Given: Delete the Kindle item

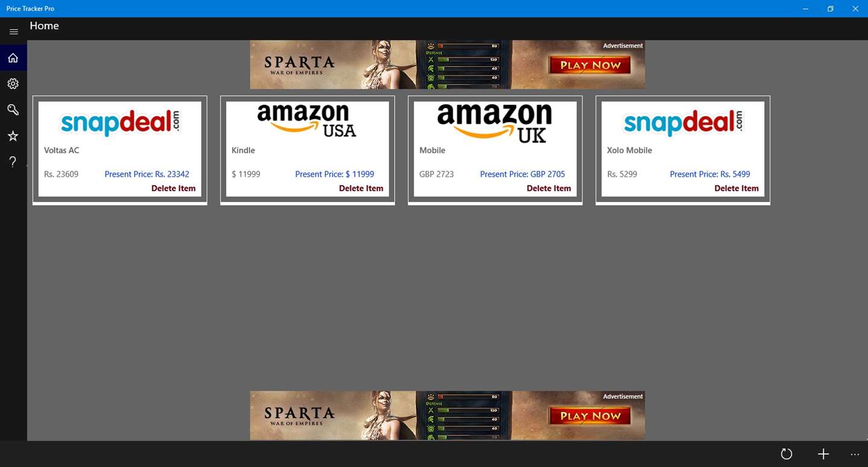Looking at the screenshot, I should pos(361,188).
